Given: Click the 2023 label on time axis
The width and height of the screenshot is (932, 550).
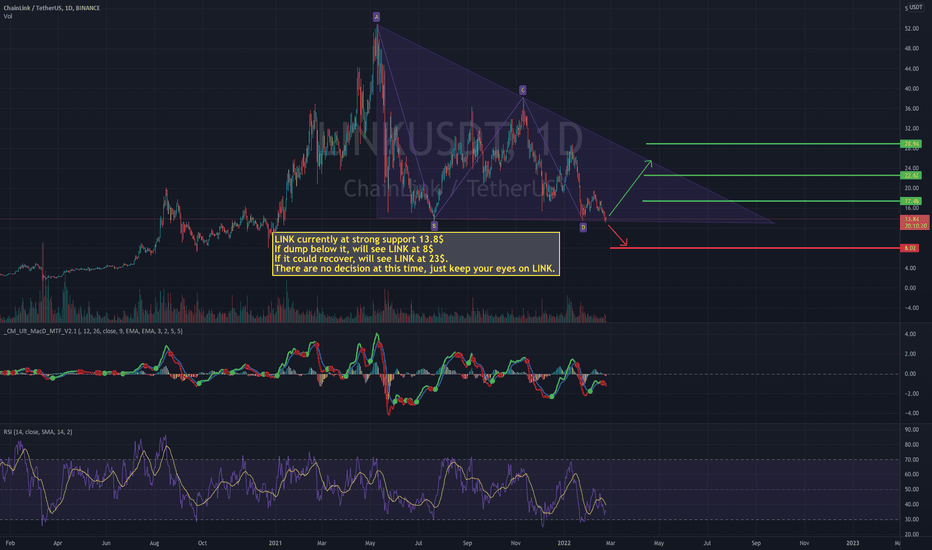Looking at the screenshot, I should [852, 543].
